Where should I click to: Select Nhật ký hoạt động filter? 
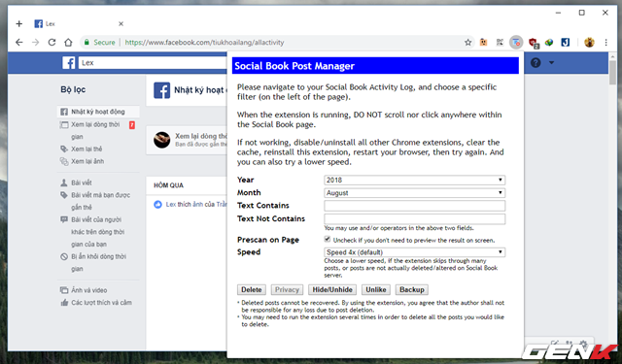point(98,112)
